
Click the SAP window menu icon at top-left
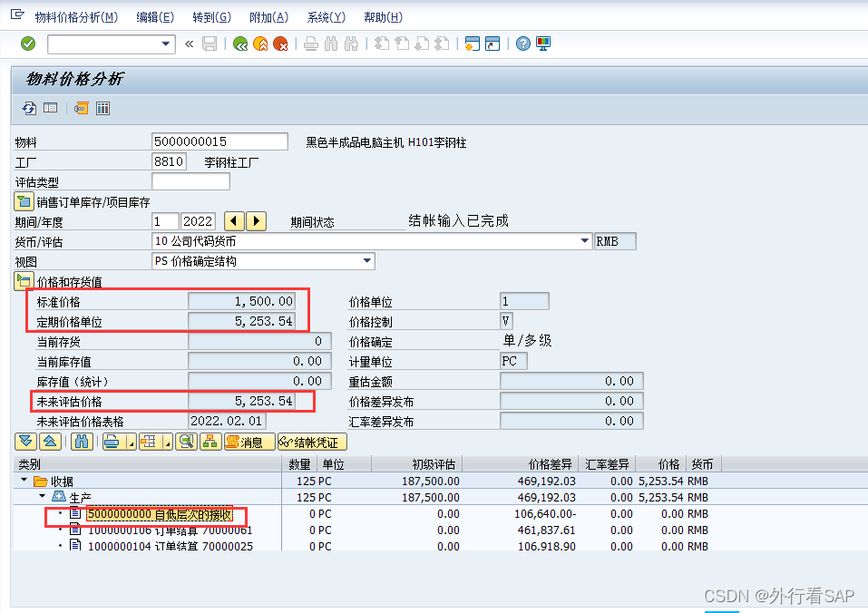(x=17, y=15)
